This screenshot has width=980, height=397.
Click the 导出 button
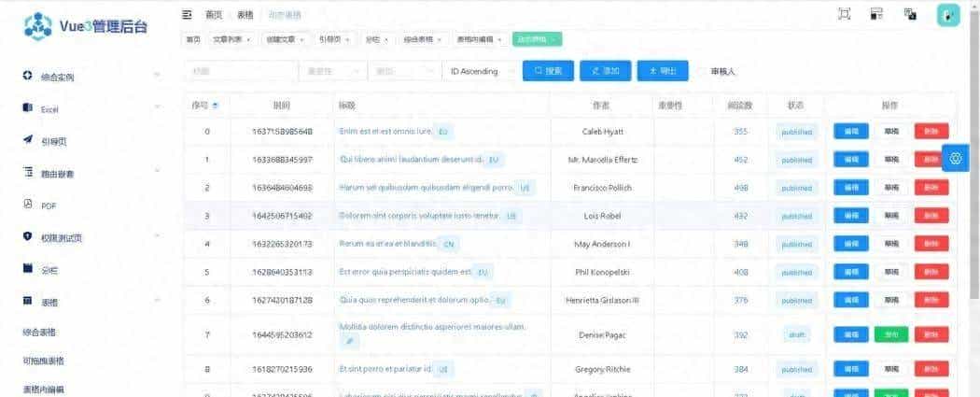[663, 71]
